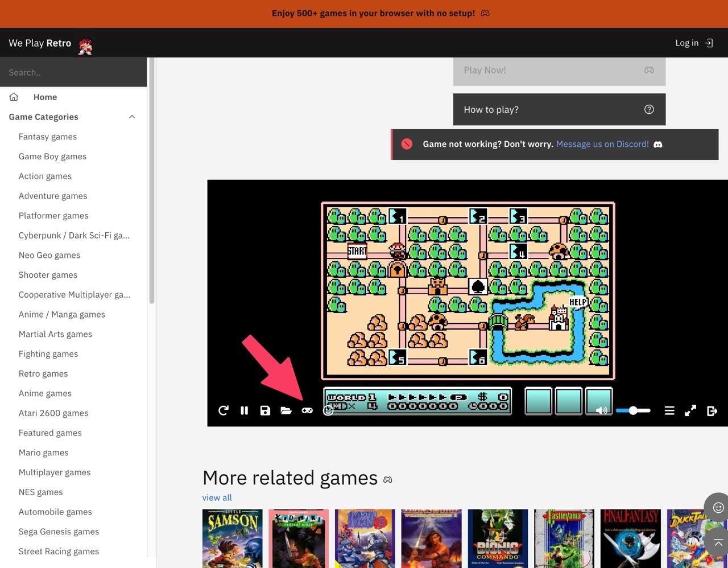Open emulator settings menu (three lines)

click(x=669, y=410)
